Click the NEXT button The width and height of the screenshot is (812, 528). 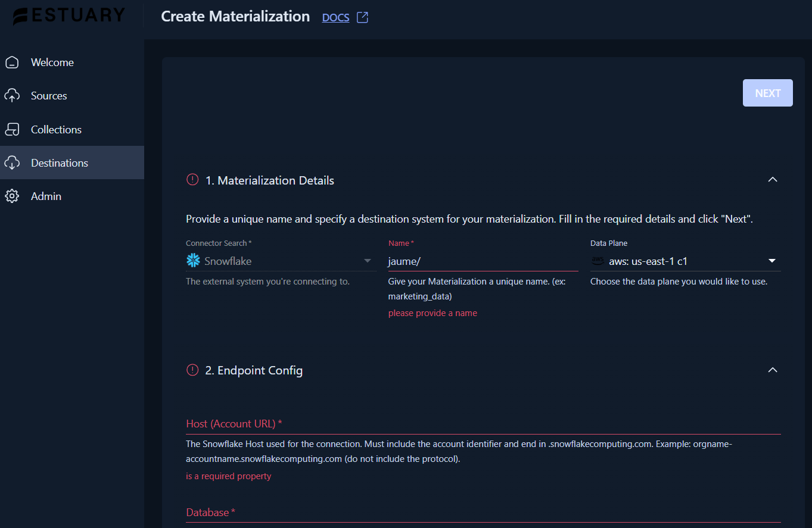(767, 93)
